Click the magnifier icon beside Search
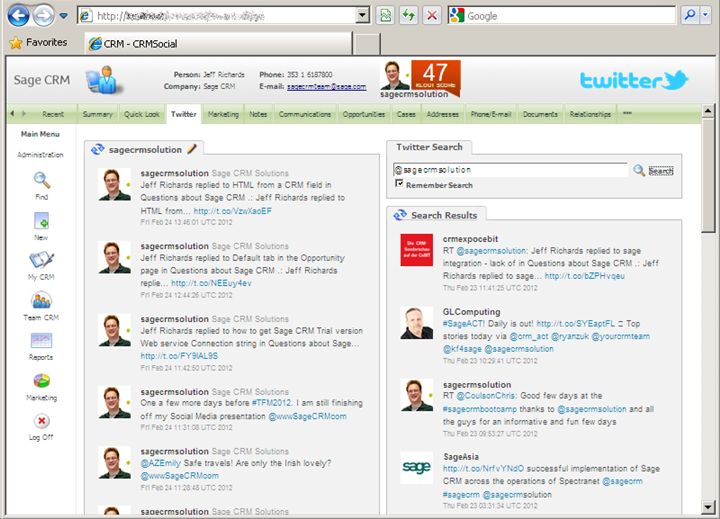 point(639,170)
